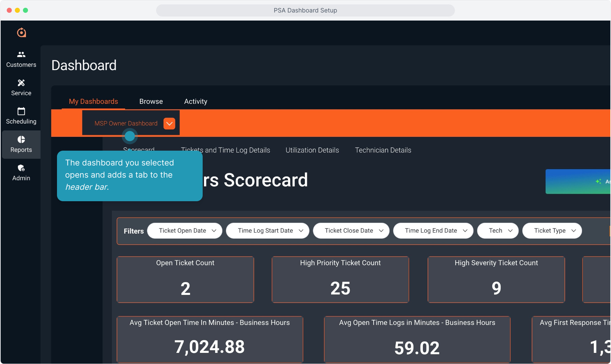Open the Ticket Open Date filter

click(x=184, y=231)
